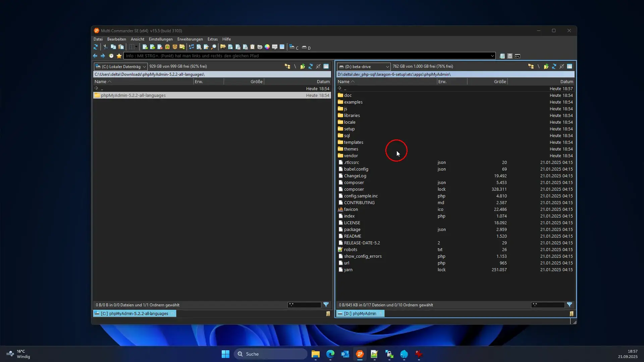This screenshot has height=362, width=644.
Task: Select the config.sample.inc file
Action: tap(361, 196)
